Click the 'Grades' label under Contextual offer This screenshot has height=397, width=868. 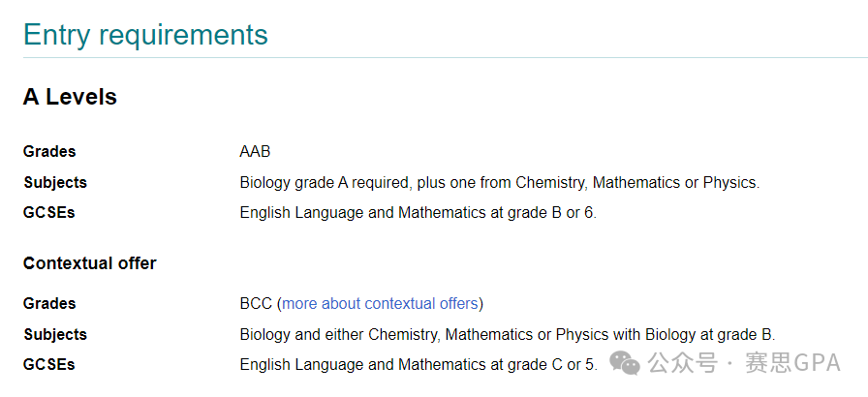(49, 303)
